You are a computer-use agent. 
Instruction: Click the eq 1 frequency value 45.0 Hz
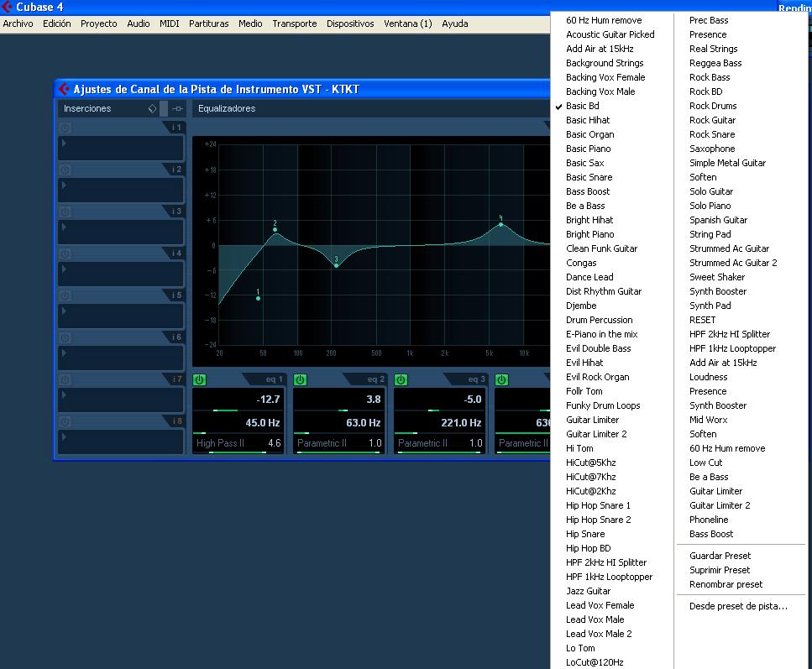coord(263,423)
